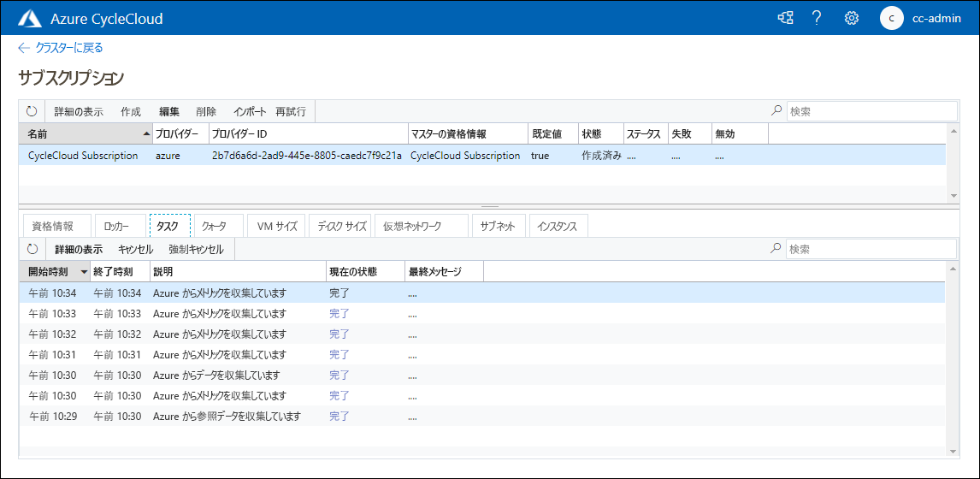Focus the tasks 検索 field
Screen dimensions: 980x479
coord(871,249)
